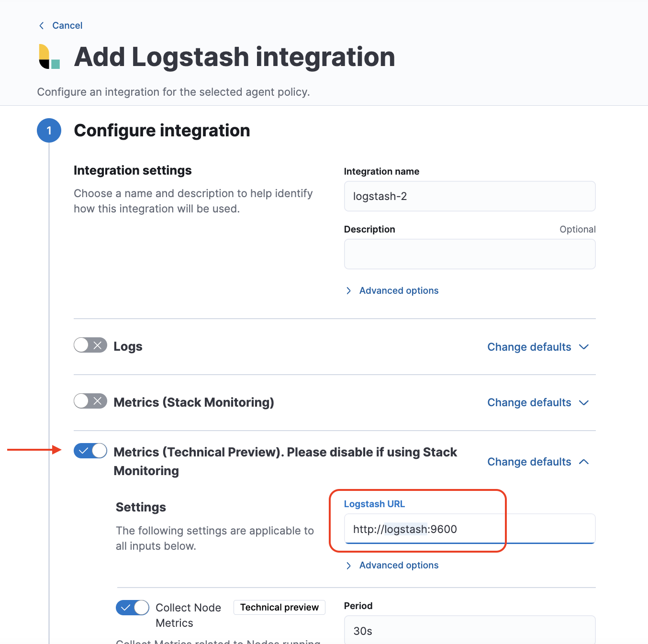Click the Logstash logo icon
This screenshot has height=644, width=648.
pyautogui.click(x=49, y=56)
